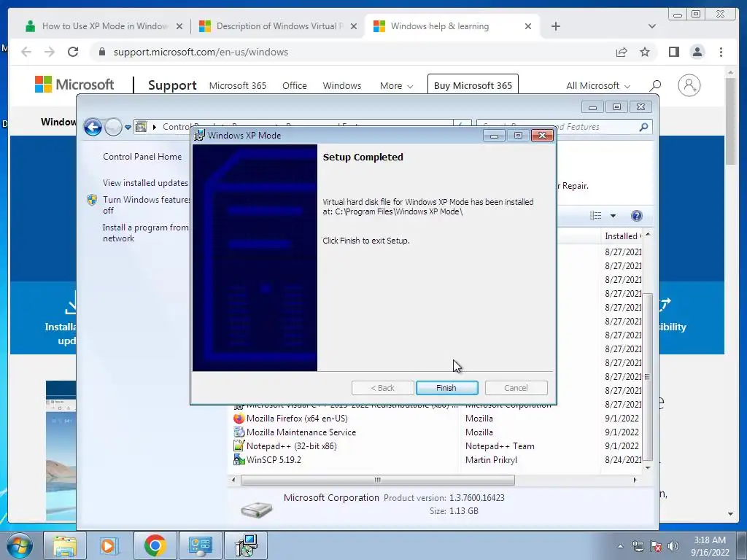Viewport: 747px width, 560px height.
Task: Share this page icon in Chrome
Action: click(622, 52)
